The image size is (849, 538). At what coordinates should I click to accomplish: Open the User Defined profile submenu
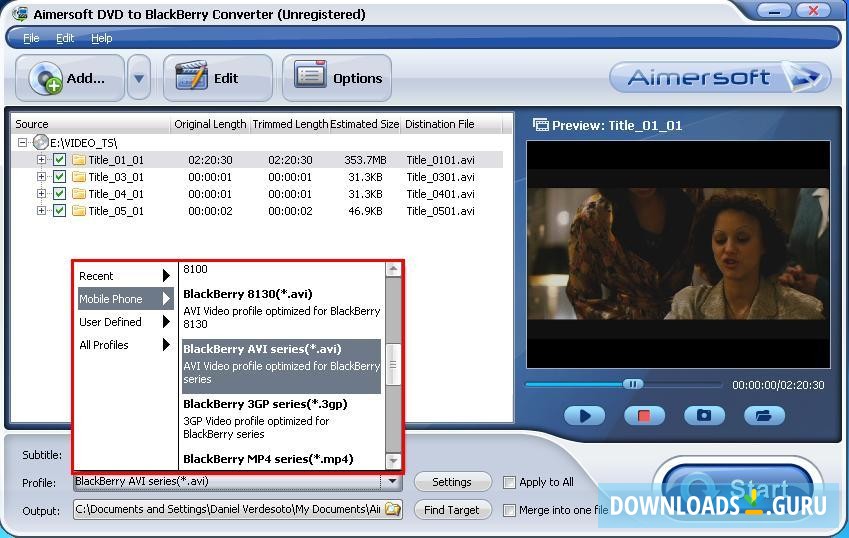(125, 322)
